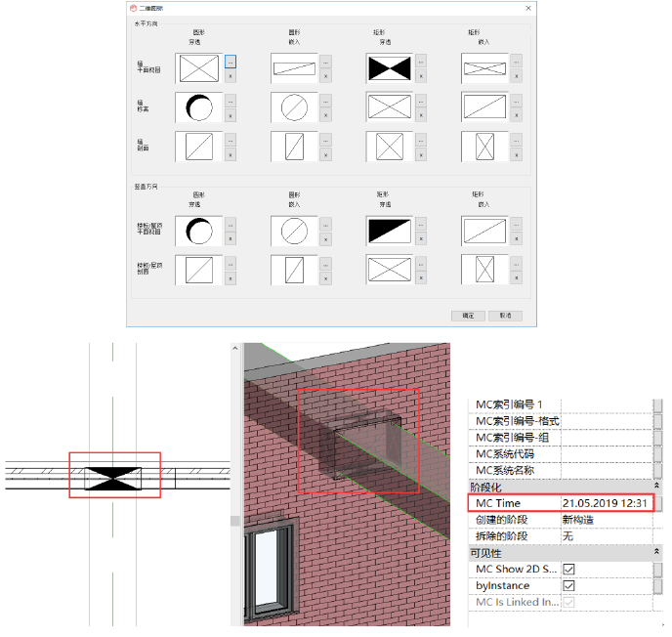
Task: Browse symbol beside vertical-group crescent thumbnail
Action: (x=231, y=225)
